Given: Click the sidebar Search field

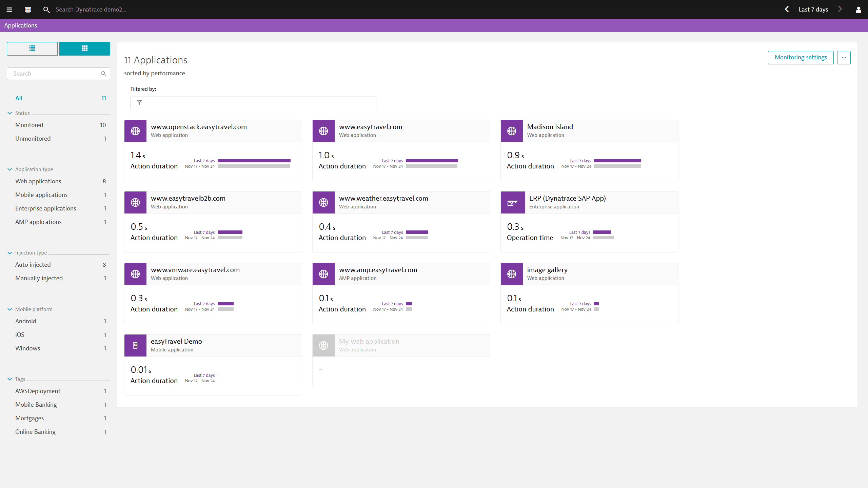Looking at the screenshot, I should click(58, 74).
